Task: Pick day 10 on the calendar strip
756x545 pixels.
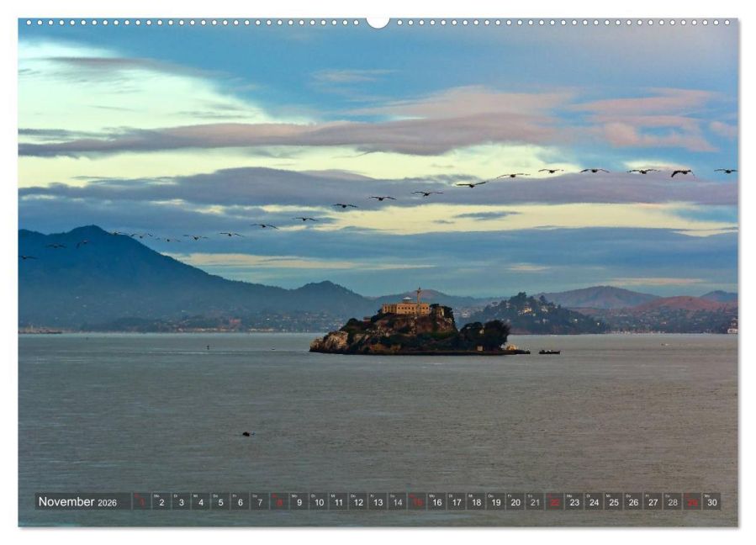Action: pyautogui.click(x=318, y=502)
